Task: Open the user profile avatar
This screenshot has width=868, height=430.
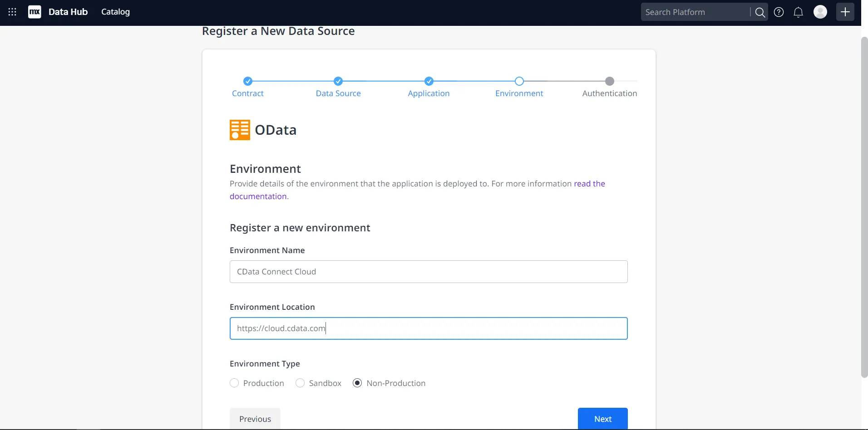Action: 820,12
